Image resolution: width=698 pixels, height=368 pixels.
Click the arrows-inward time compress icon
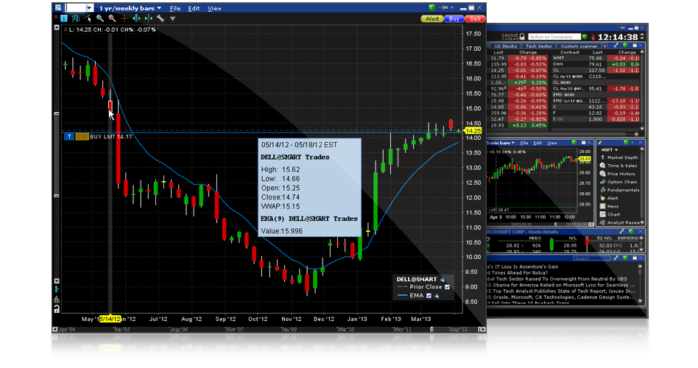(148, 18)
